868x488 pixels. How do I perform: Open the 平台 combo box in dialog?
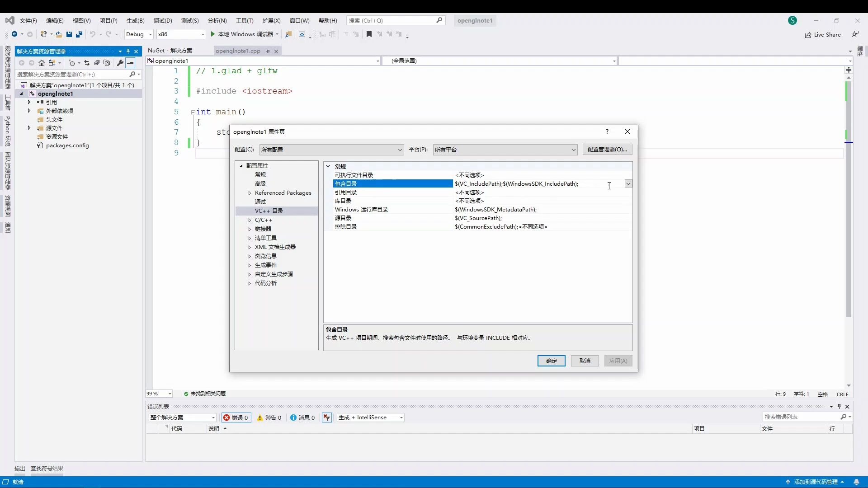click(x=505, y=150)
